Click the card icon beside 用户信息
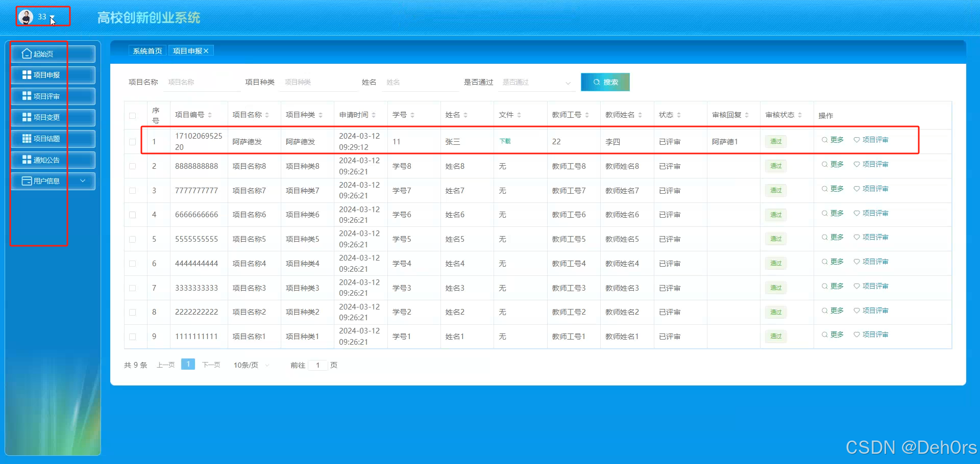 point(27,181)
